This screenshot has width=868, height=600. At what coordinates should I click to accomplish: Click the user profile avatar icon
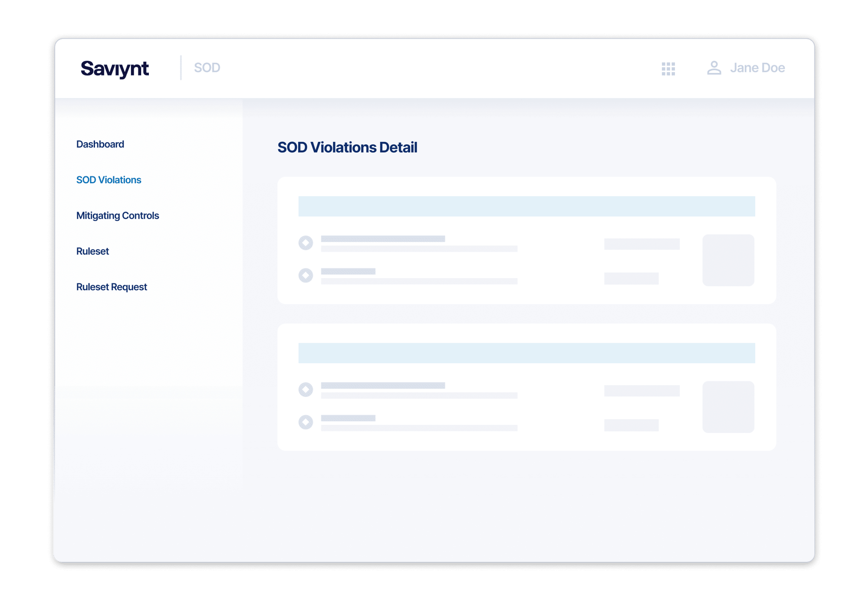point(714,68)
